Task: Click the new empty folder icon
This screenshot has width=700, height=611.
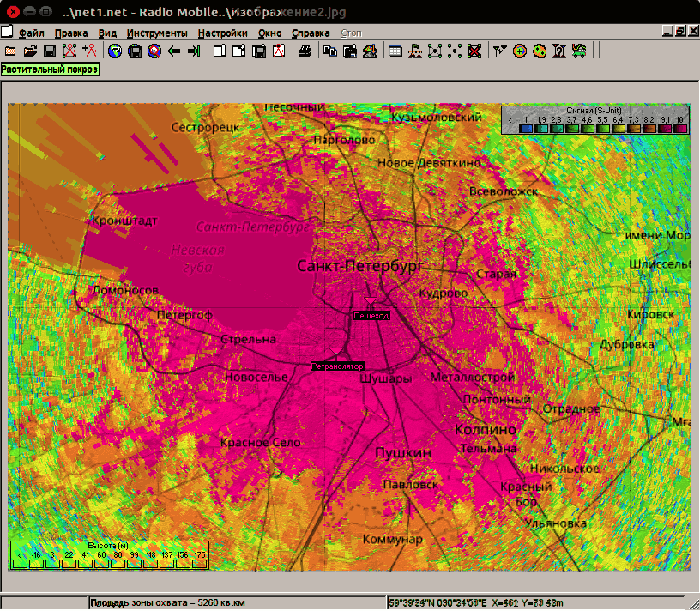Action: 10,51
